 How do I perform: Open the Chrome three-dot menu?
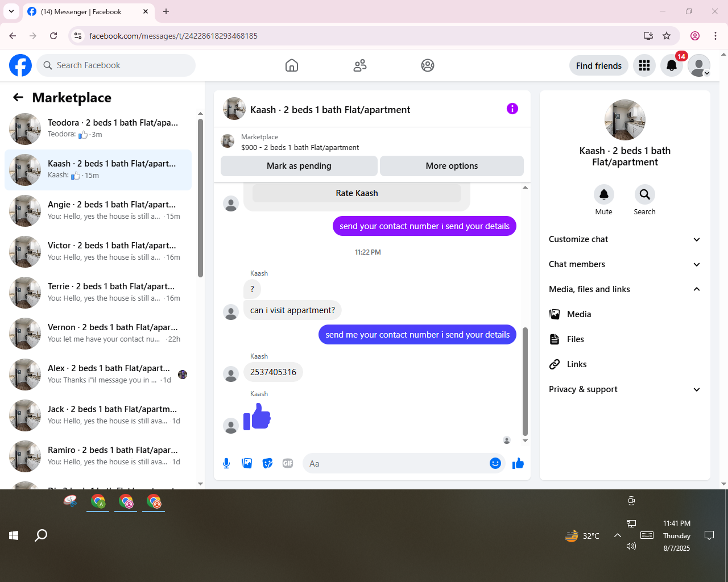pos(715,36)
